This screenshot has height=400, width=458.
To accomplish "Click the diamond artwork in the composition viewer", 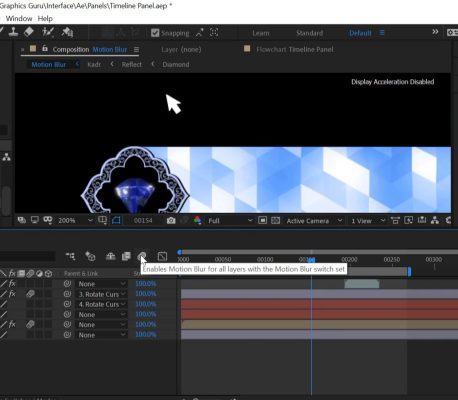I will coord(135,195).
